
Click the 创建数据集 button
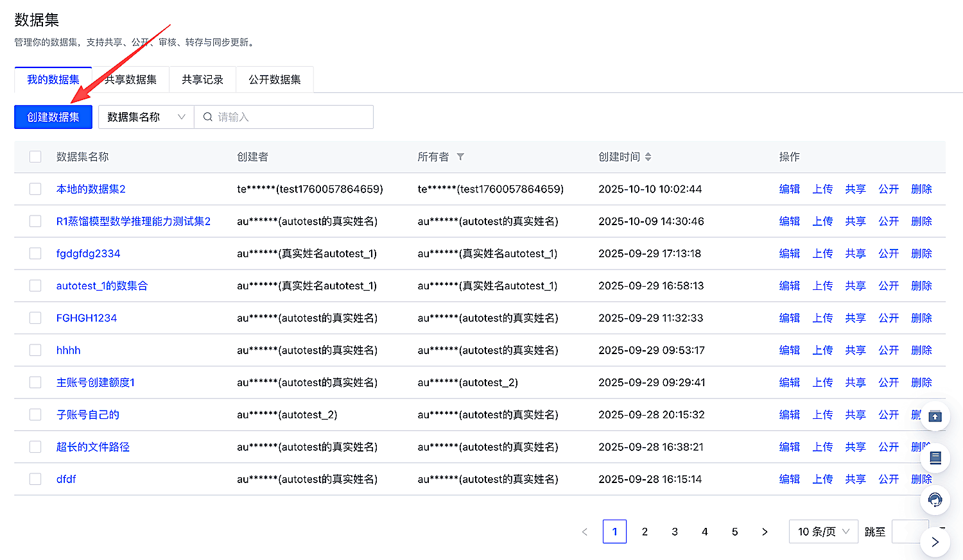(53, 117)
